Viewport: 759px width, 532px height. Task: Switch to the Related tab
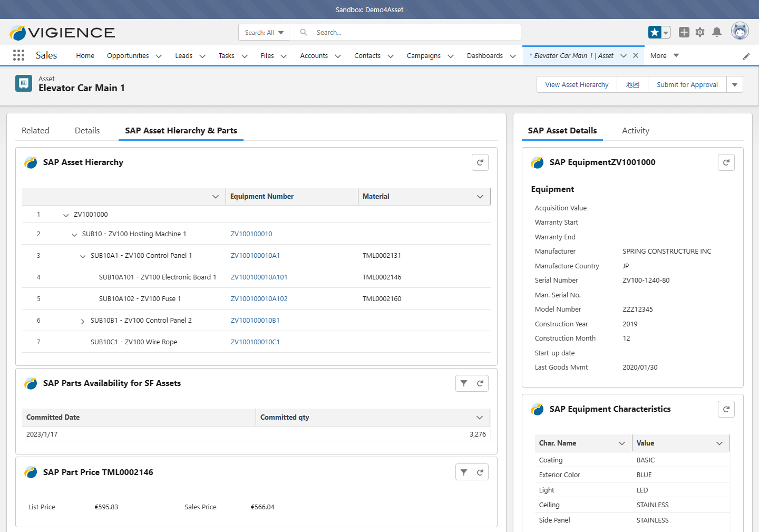click(35, 131)
